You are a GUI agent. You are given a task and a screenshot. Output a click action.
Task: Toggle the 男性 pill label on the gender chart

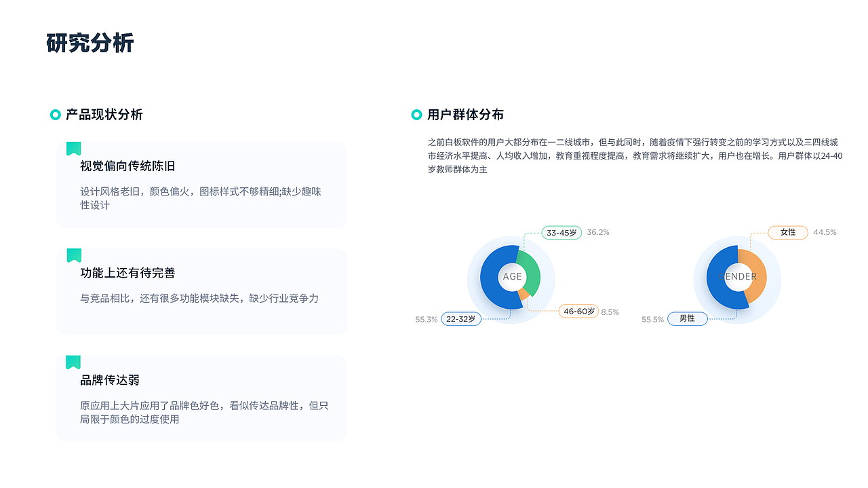point(687,318)
